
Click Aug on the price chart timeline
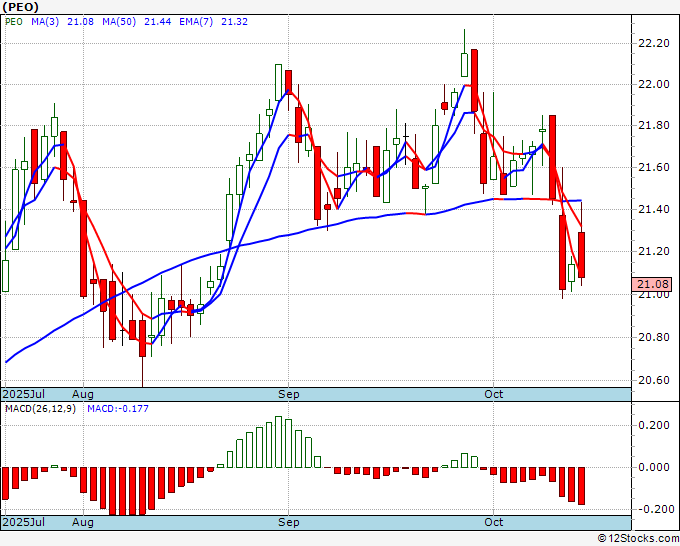(x=83, y=394)
